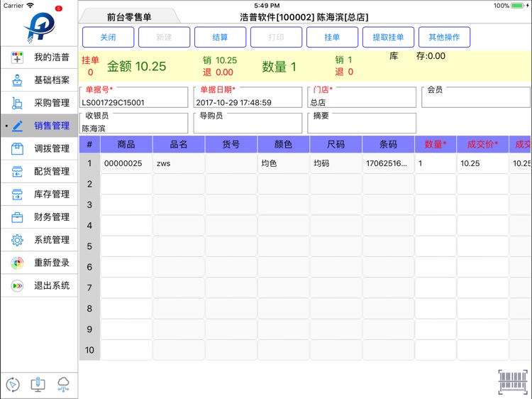Click the 数量* column header
The height and width of the screenshot is (399, 532).
(x=436, y=144)
